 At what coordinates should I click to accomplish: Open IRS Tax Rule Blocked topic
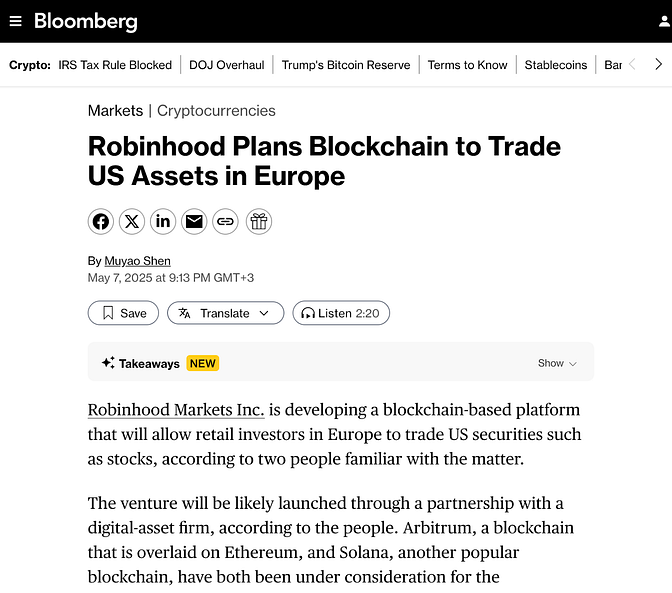(x=115, y=65)
